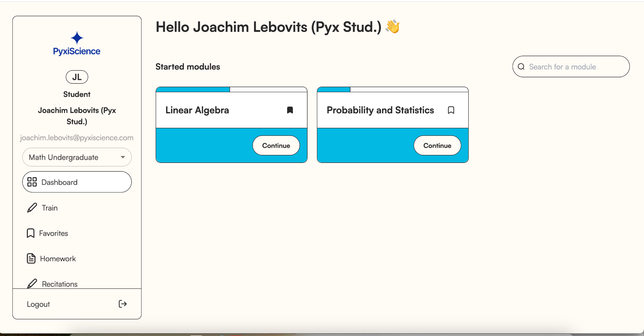Click the search magnifier icon
Image resolution: width=644 pixels, height=336 pixels.
click(x=521, y=66)
